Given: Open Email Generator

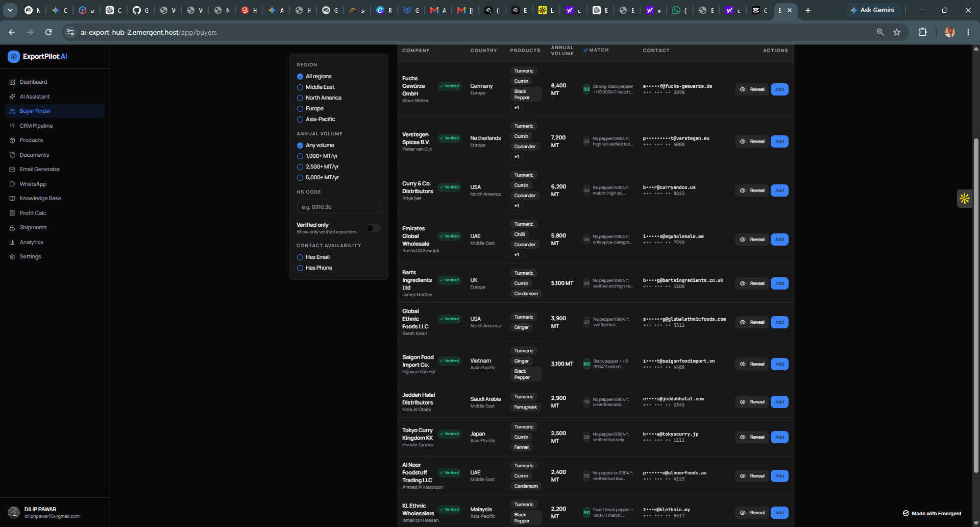Looking at the screenshot, I should (40, 169).
